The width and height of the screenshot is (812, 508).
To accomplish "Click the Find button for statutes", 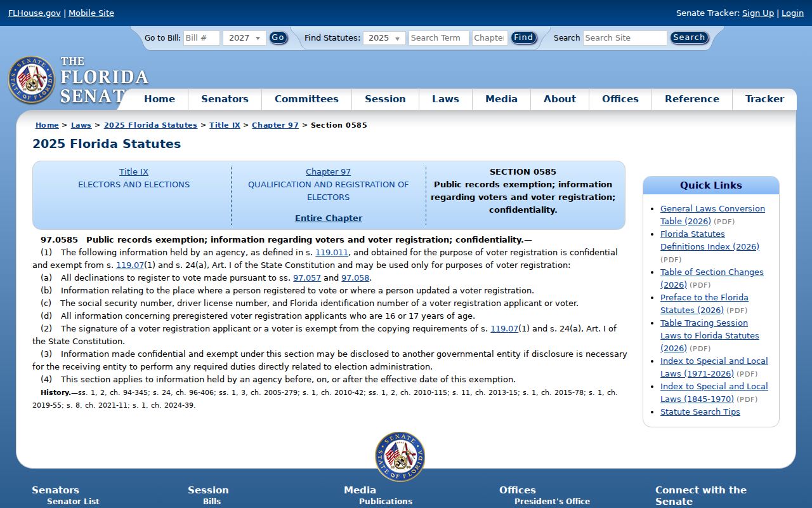I will [523, 38].
